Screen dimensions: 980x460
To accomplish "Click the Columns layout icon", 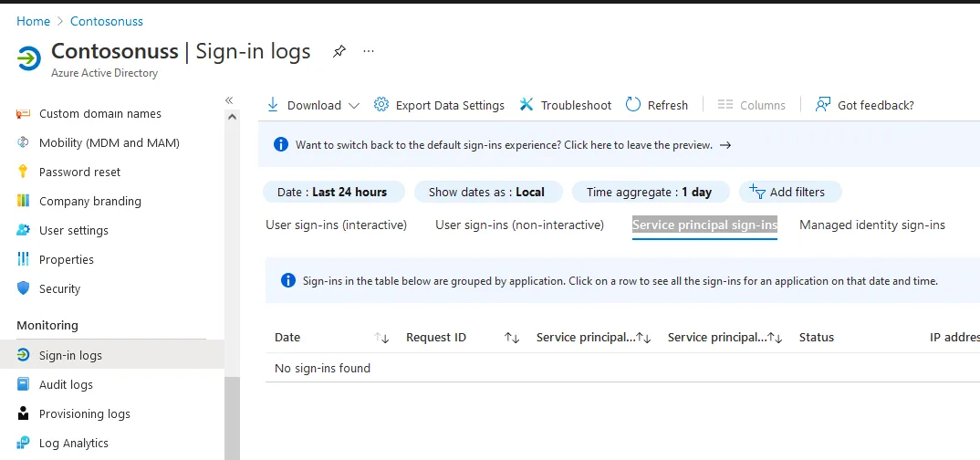I will click(725, 104).
